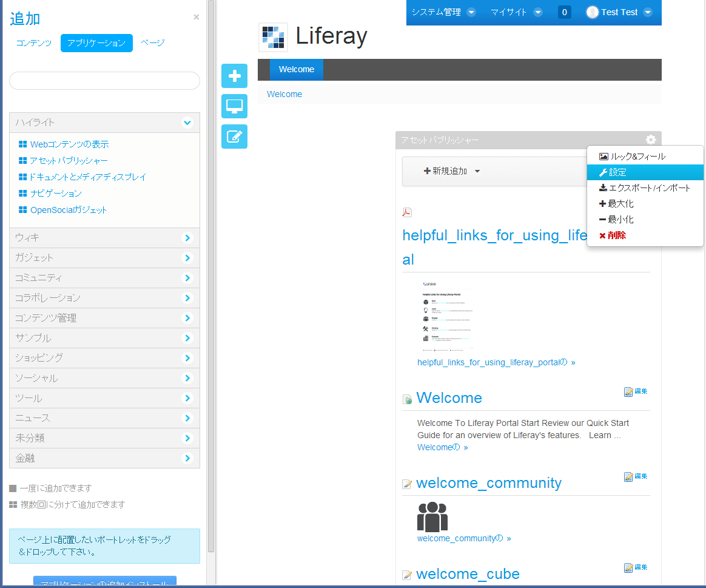Expand the ガジェット category
This screenshot has width=706, height=588.
tap(104, 258)
